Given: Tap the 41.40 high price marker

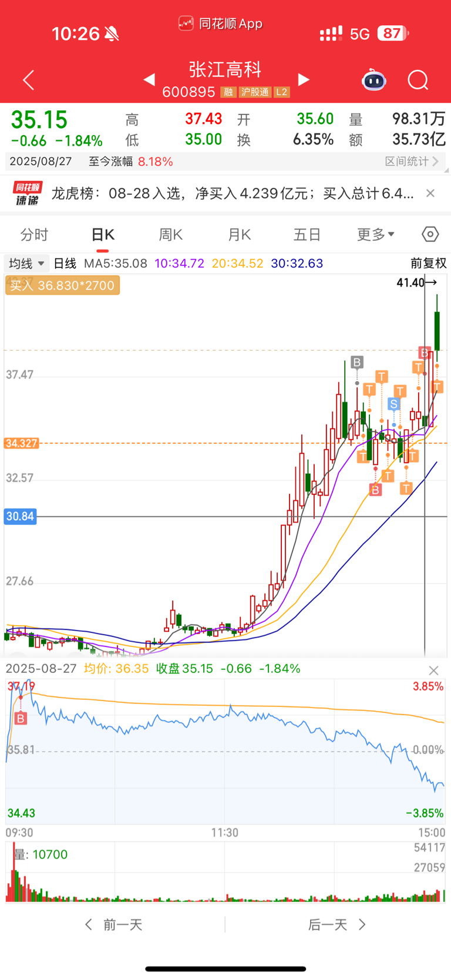Looking at the screenshot, I should 416,282.
